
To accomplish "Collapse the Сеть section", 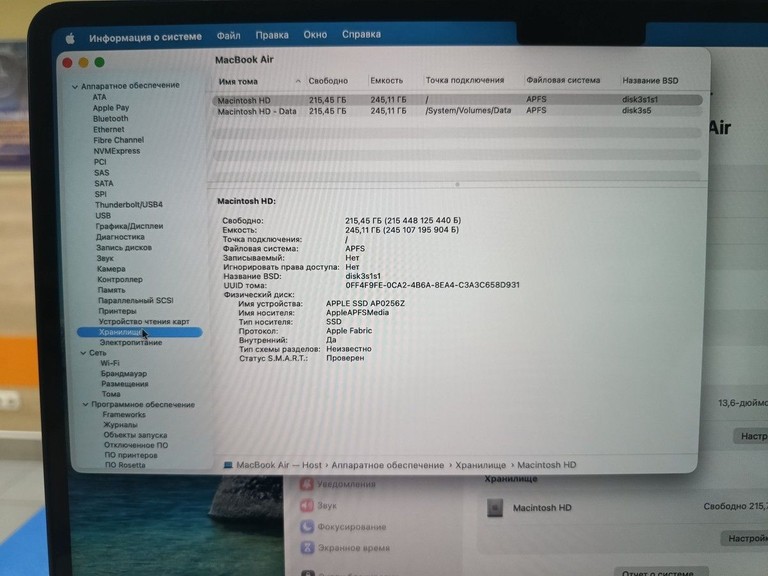I will coord(83,353).
